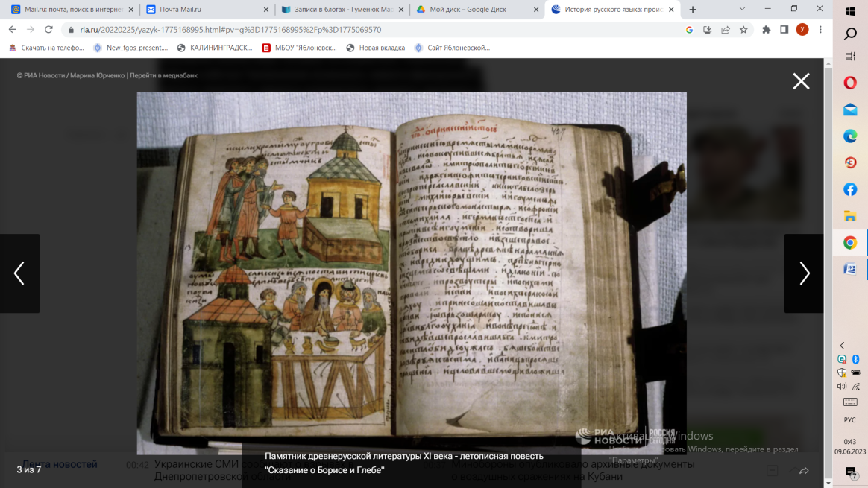Open the 'Сайт Яблоневской...' bookmark
The image size is (868, 488).
click(x=452, y=48)
